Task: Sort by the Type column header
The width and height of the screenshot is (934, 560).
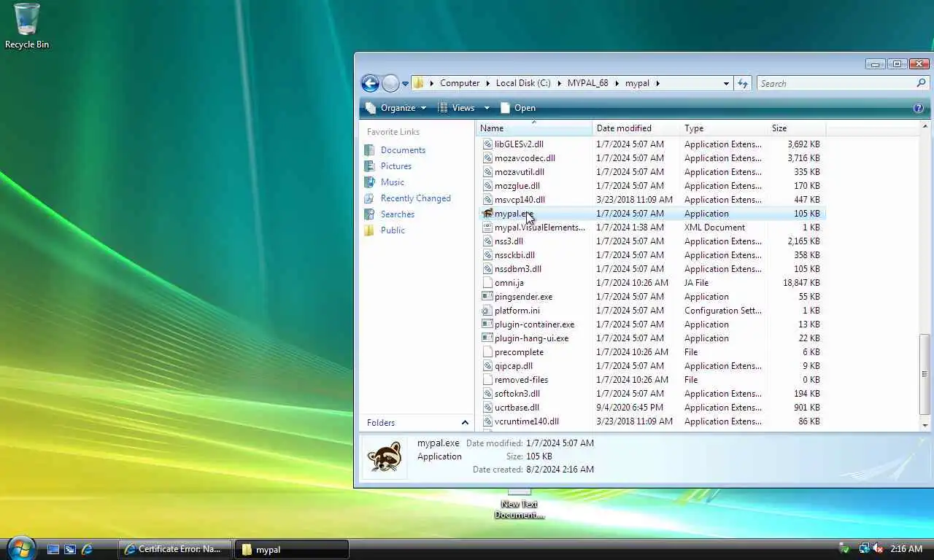Action: click(x=723, y=128)
